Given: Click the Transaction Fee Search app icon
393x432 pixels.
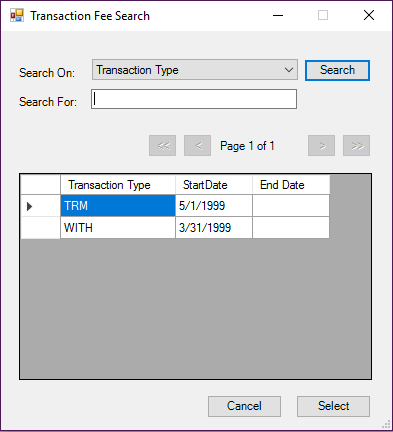Looking at the screenshot, I should tap(17, 15).
